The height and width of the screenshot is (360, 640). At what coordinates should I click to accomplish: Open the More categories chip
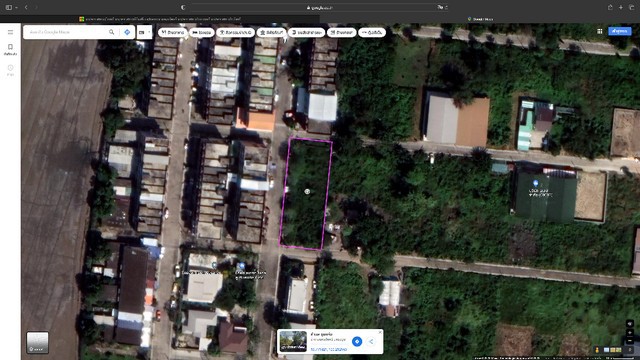372,32
